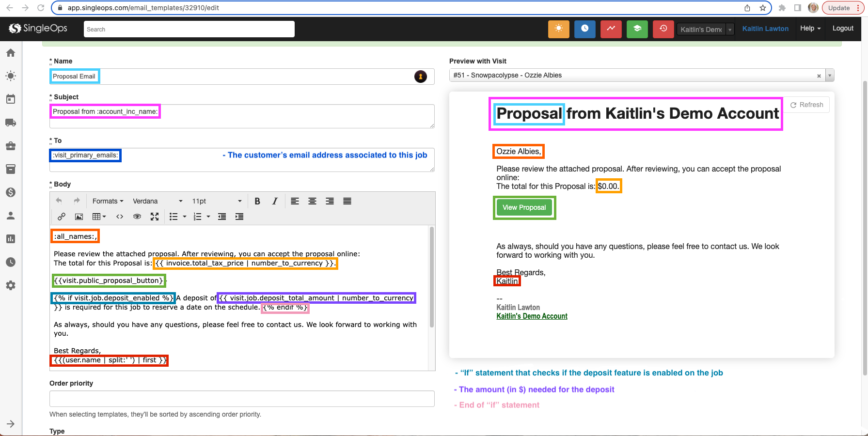The image size is (868, 436).
Task: Center-align text in the body editor
Action: (x=312, y=201)
